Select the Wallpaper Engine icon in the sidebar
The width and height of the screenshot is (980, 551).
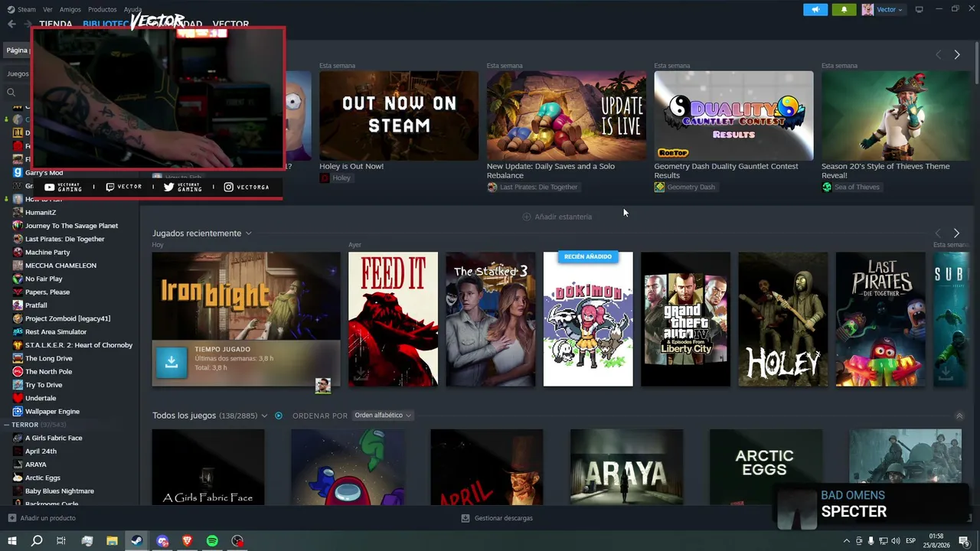[18, 411]
